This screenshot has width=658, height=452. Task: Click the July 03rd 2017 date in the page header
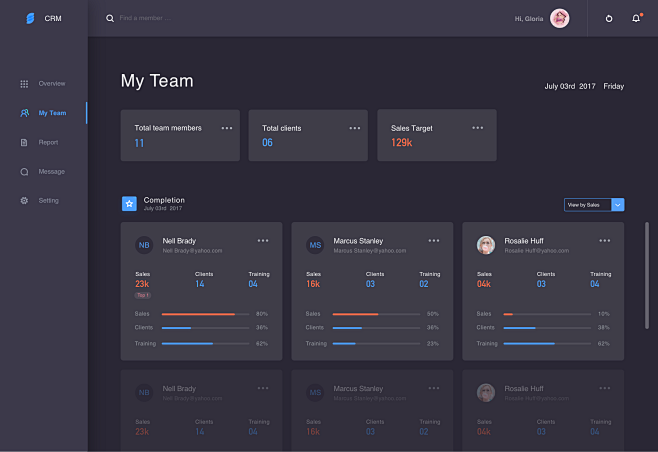click(570, 86)
